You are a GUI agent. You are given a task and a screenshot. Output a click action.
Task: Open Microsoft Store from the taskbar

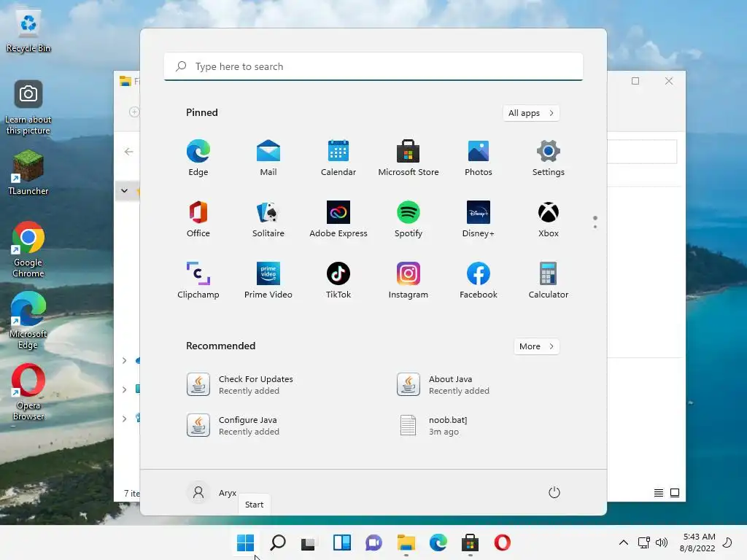(x=471, y=542)
